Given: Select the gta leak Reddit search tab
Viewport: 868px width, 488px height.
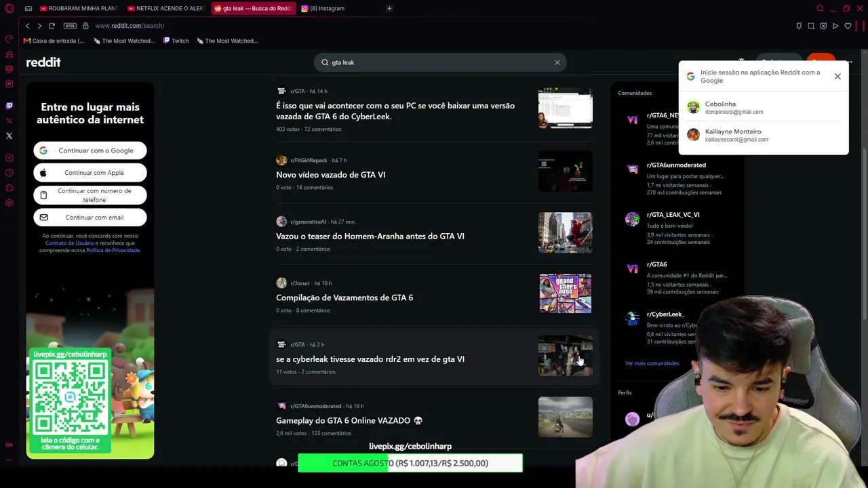Looking at the screenshot, I should (x=253, y=8).
